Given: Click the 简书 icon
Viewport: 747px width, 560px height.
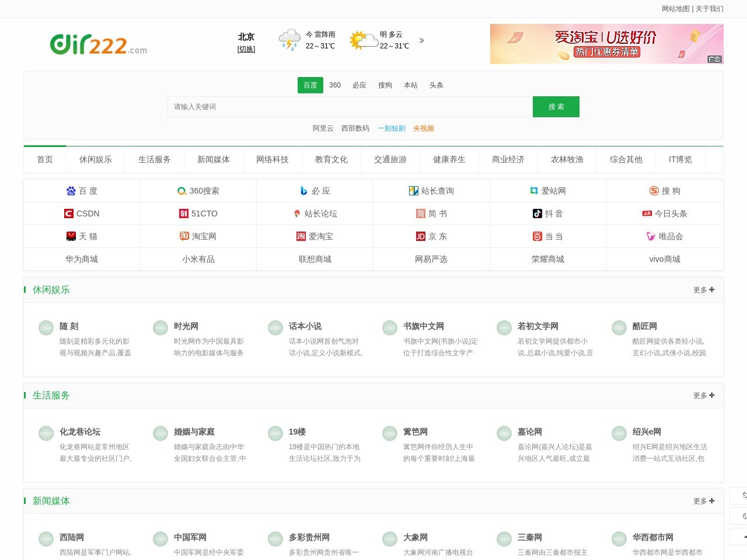Looking at the screenshot, I should [x=421, y=213].
